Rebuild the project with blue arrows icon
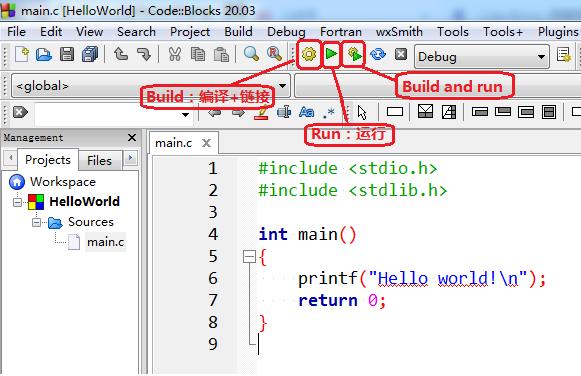 378,54
